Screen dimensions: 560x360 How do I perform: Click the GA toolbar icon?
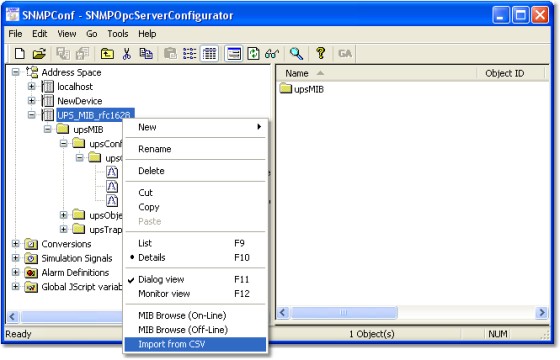[x=345, y=54]
